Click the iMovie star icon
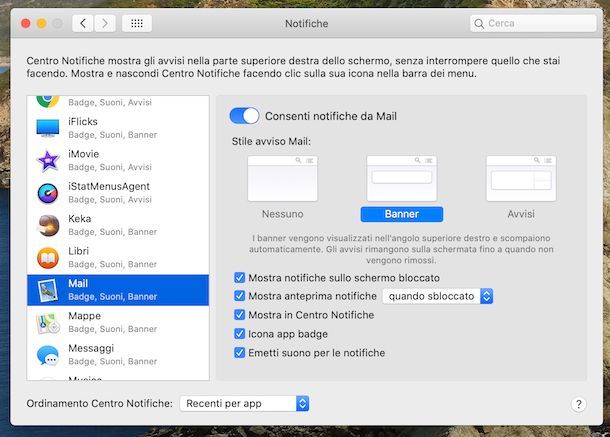This screenshot has width=610, height=437. (48, 160)
